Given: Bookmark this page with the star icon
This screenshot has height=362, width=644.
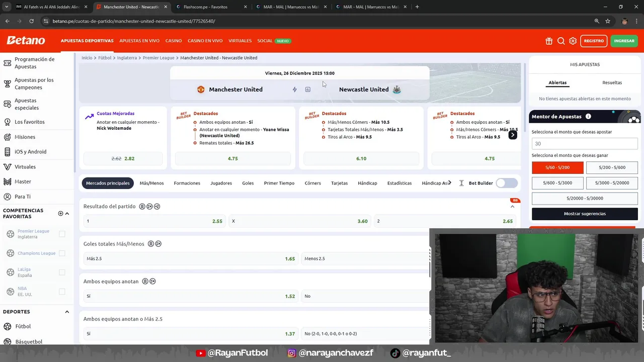Looking at the screenshot, I should (x=608, y=21).
